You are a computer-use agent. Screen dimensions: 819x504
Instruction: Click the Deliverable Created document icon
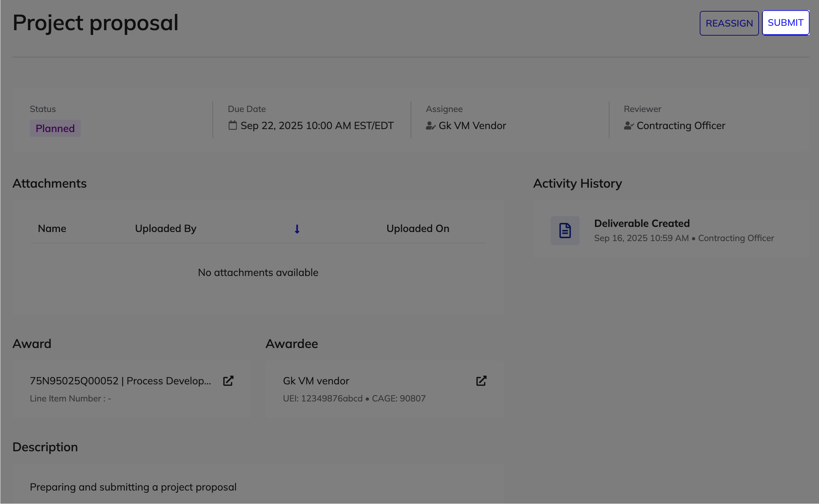565,231
